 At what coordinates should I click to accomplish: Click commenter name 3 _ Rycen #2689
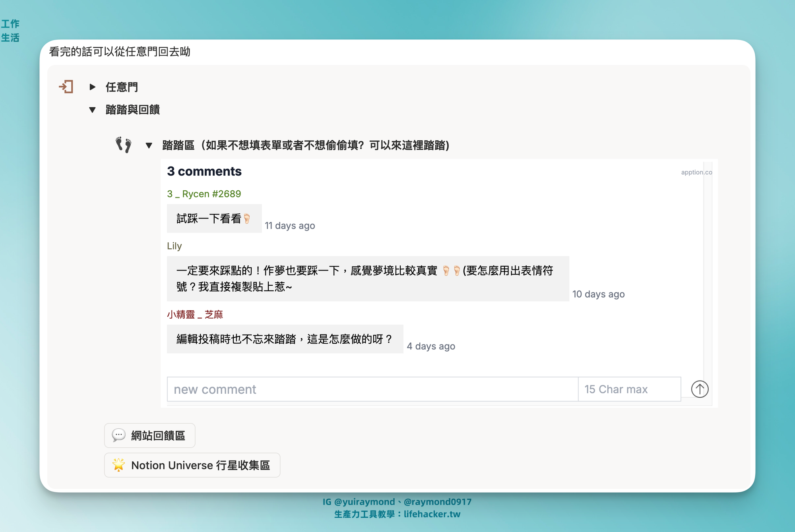tap(204, 194)
